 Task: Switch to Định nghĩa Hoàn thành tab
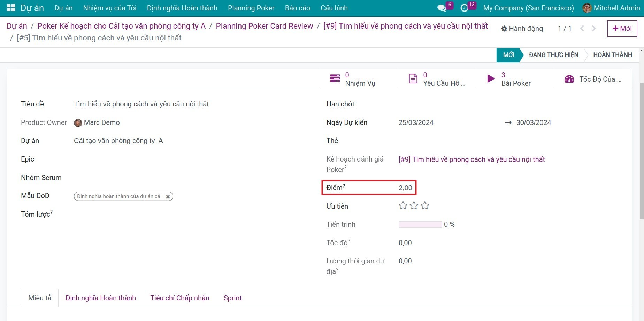(101, 298)
